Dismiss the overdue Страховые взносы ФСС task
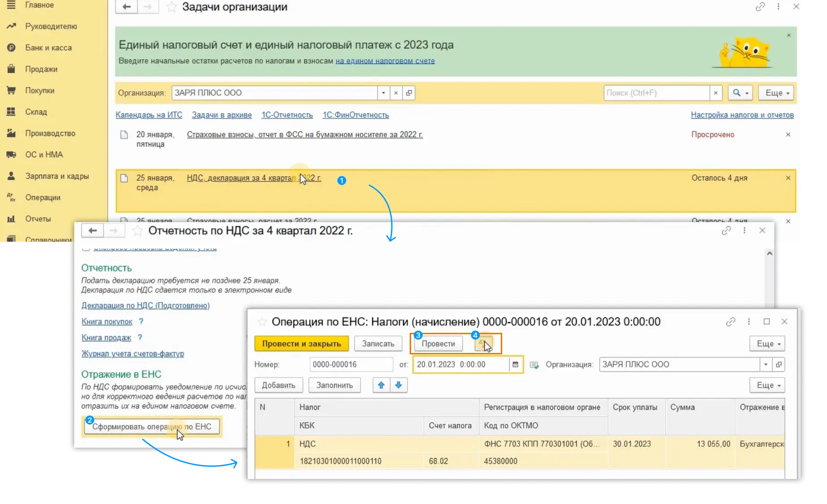This screenshot has height=504, width=827. pos(788,134)
